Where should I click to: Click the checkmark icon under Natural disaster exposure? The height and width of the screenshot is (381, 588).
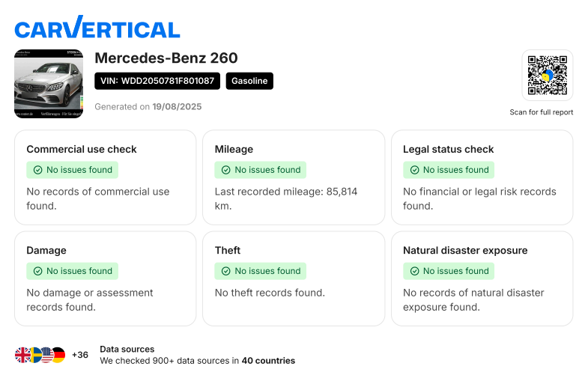pyautogui.click(x=414, y=271)
